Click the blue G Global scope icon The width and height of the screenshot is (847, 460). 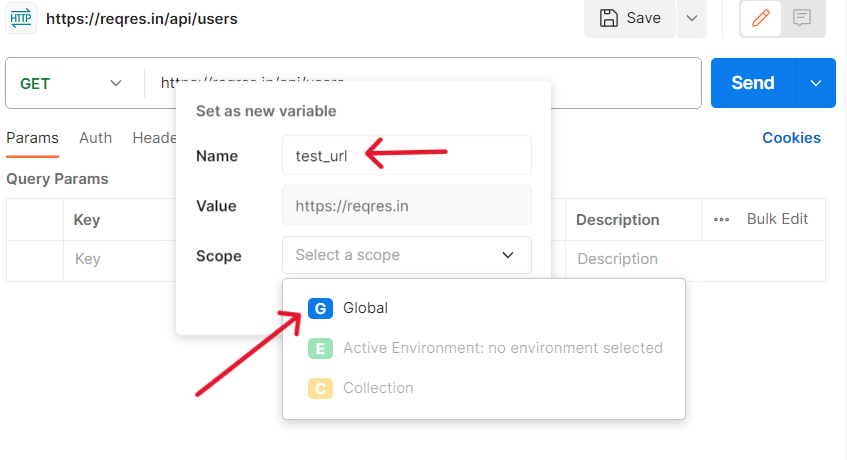click(x=320, y=308)
